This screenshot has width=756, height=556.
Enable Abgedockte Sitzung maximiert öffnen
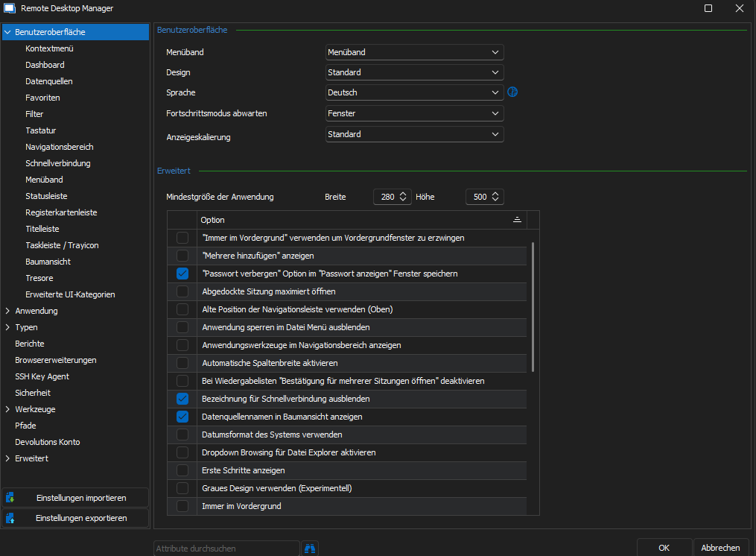pos(182,291)
